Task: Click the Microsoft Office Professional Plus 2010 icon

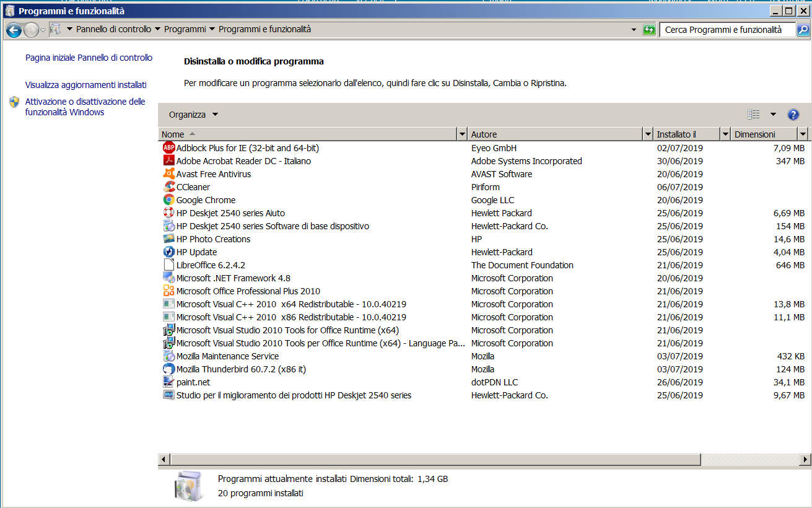Action: click(168, 291)
